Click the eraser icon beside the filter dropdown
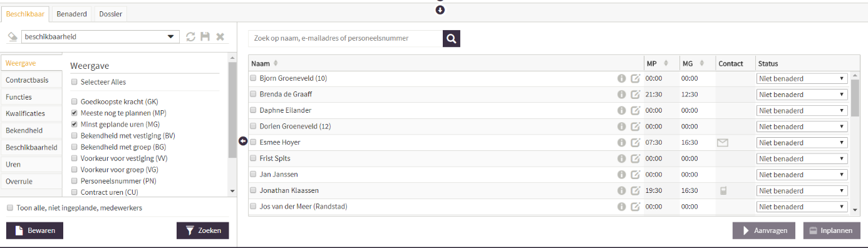Viewport: 868px width, 248px height. tap(12, 37)
